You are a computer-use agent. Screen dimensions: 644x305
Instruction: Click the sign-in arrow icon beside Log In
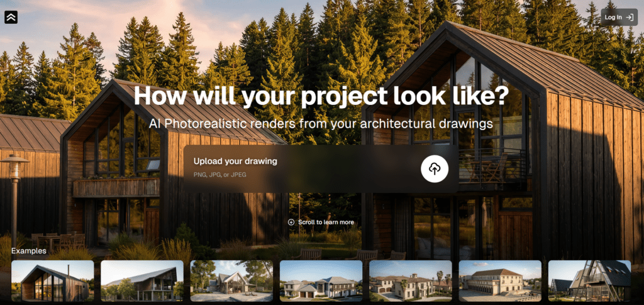tap(630, 17)
